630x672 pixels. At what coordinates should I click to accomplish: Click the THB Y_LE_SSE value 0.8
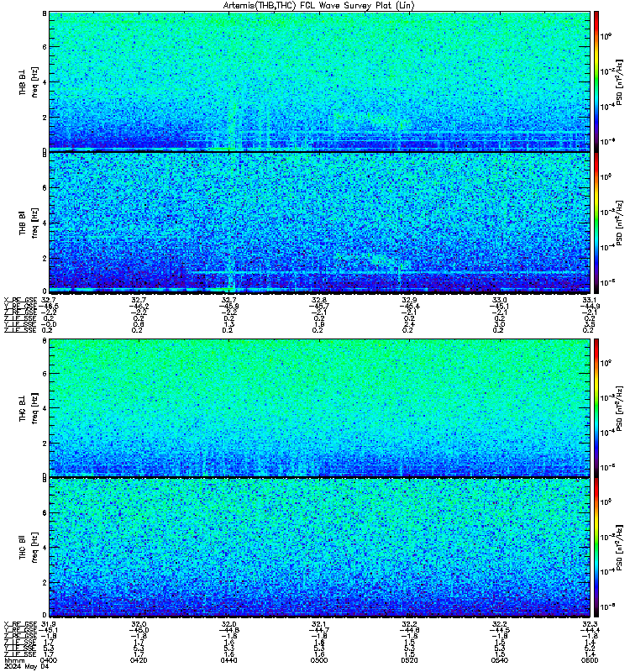[139, 324]
